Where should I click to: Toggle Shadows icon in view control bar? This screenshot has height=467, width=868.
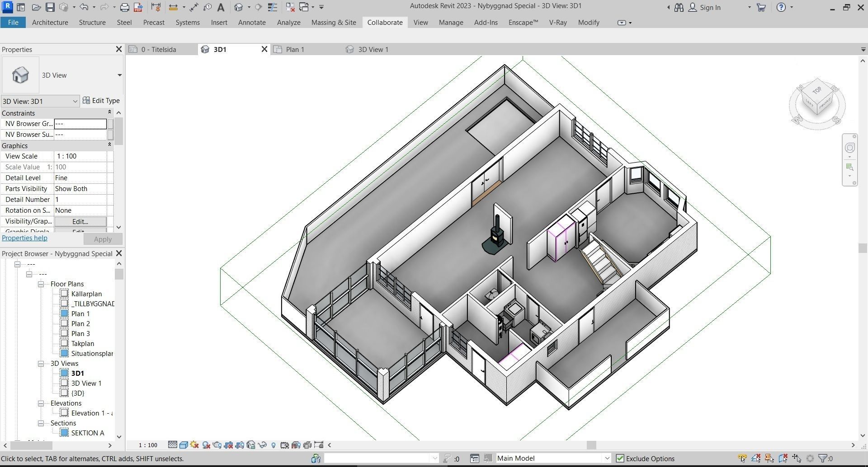206,445
